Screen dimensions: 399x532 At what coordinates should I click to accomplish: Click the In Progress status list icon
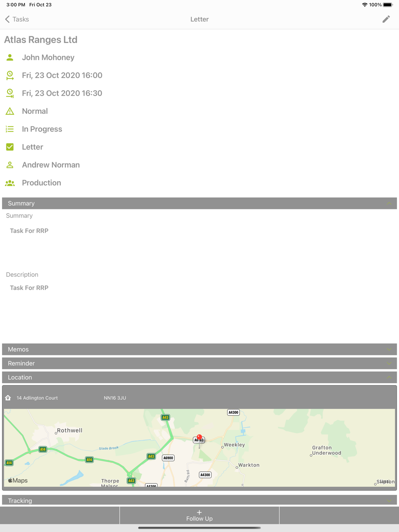[10, 129]
